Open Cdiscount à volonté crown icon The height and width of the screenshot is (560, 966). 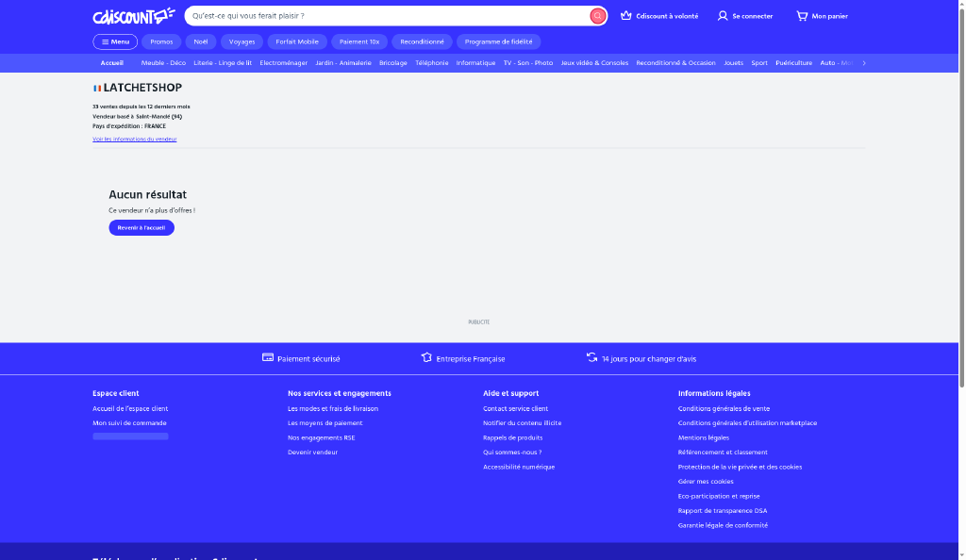click(626, 15)
